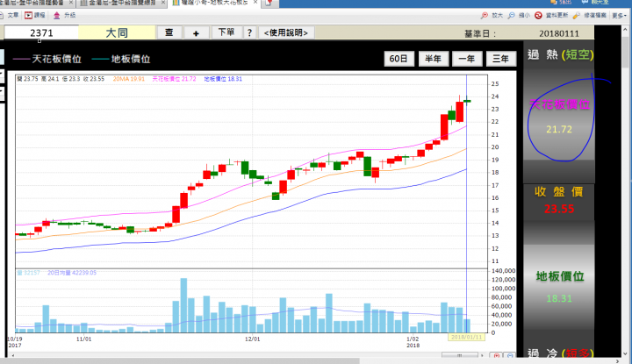Click the bottom window scrollbar right arrow
This screenshot has height=364, width=632.
tap(617, 361)
